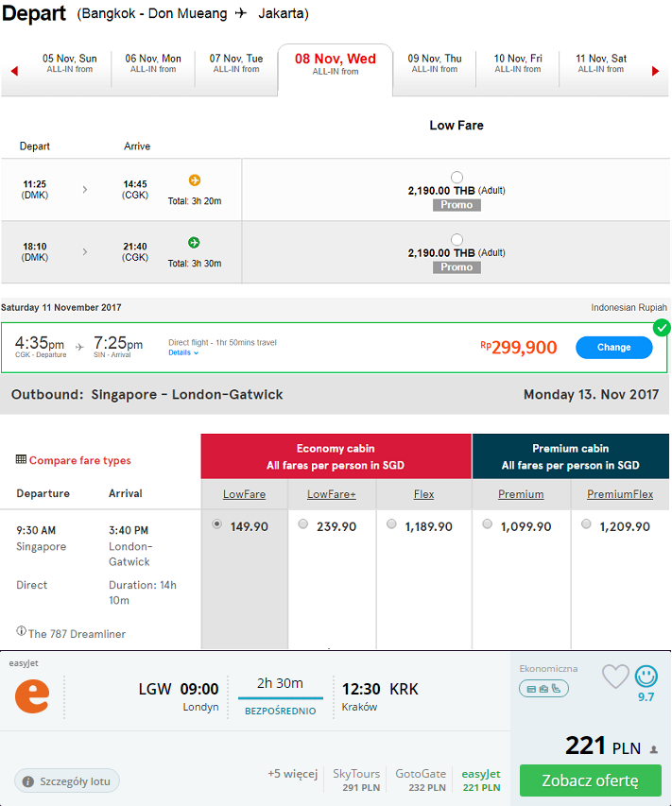The image size is (672, 806).
Task: Go to previous dates with left red arrow
Action: [x=14, y=71]
